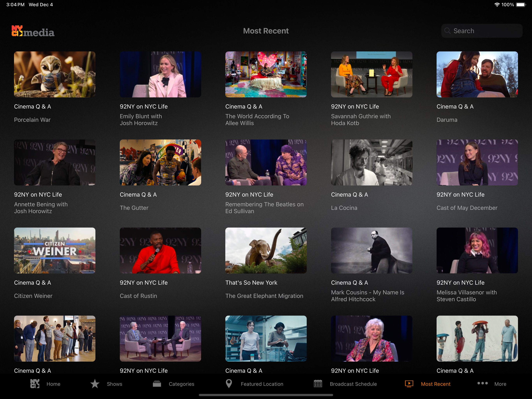Click 'Savannah Guthrie with Hoda Kotb' title
This screenshot has width=532, height=399.
pos(361,120)
